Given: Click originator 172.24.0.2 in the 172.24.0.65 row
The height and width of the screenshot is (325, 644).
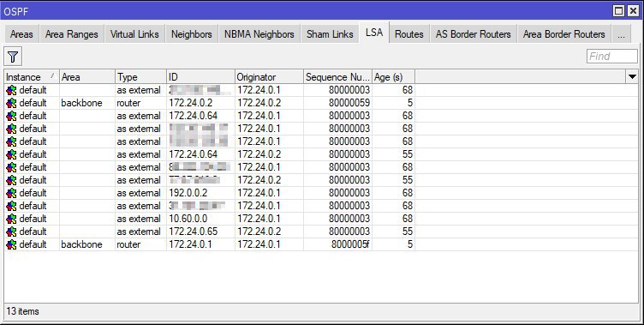Looking at the screenshot, I should point(259,232).
